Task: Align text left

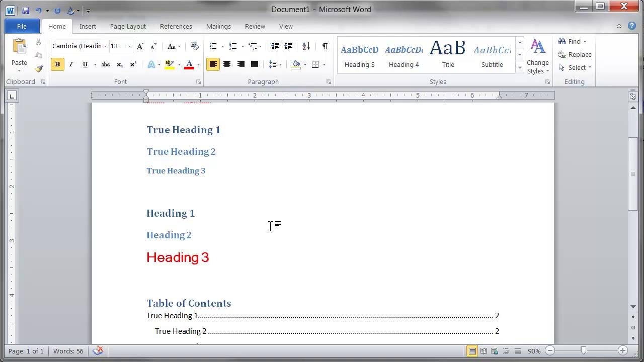Action: [213, 64]
